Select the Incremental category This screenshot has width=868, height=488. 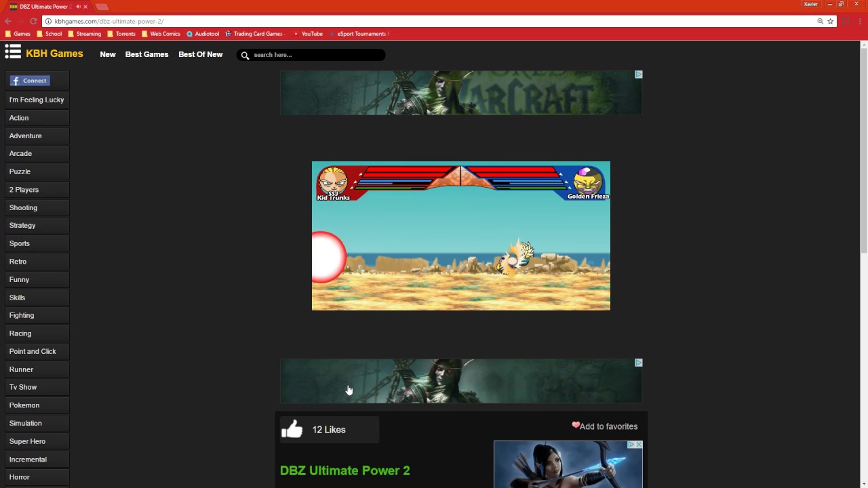tap(37, 460)
